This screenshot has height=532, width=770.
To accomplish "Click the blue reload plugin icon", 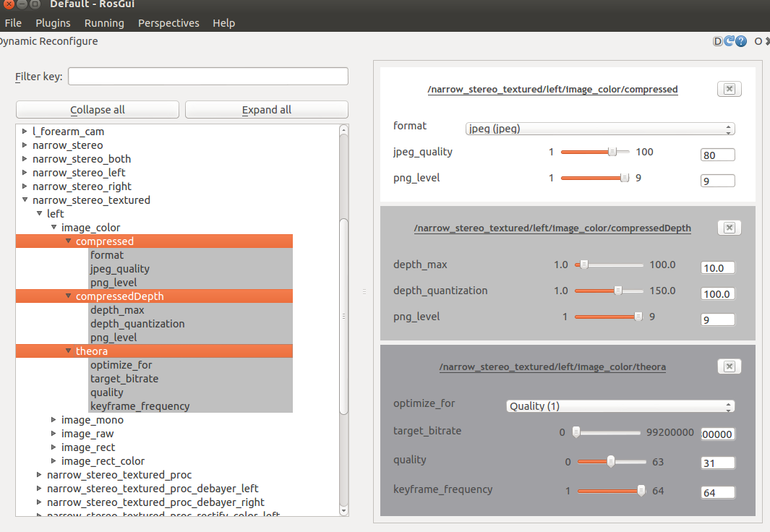I will 730,41.
